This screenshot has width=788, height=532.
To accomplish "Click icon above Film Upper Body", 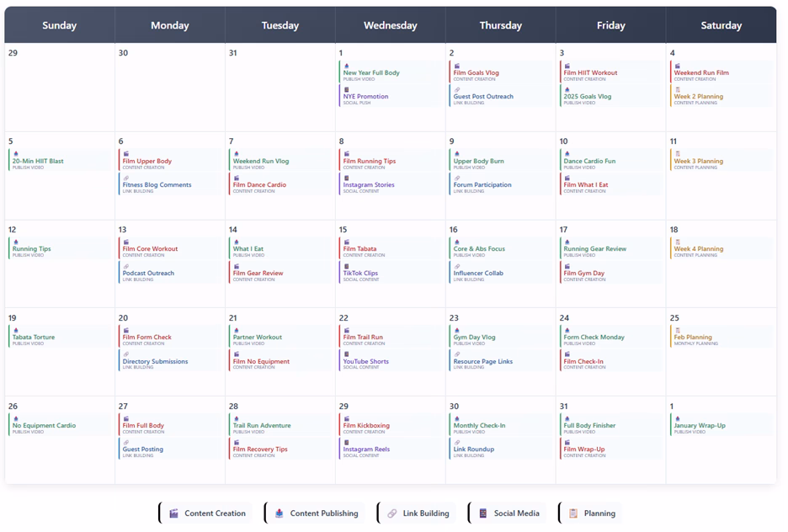I will pos(126,154).
